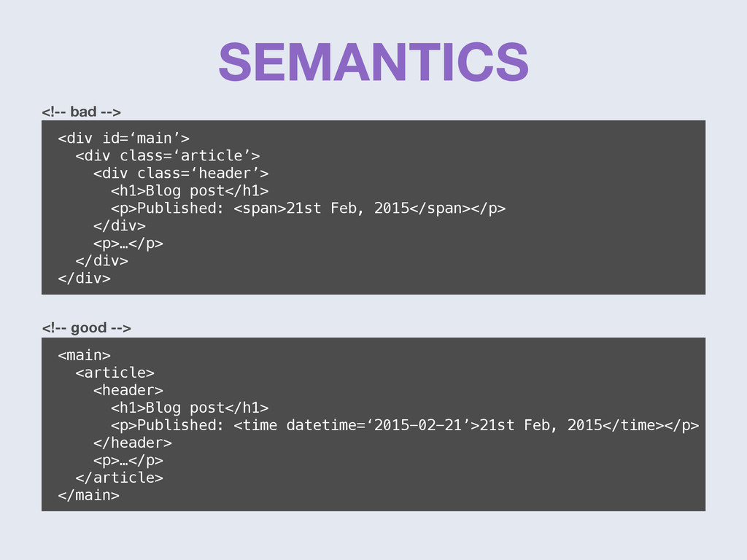This screenshot has width=747, height=560.
Task: Click the div class='header' line
Action: (x=181, y=174)
